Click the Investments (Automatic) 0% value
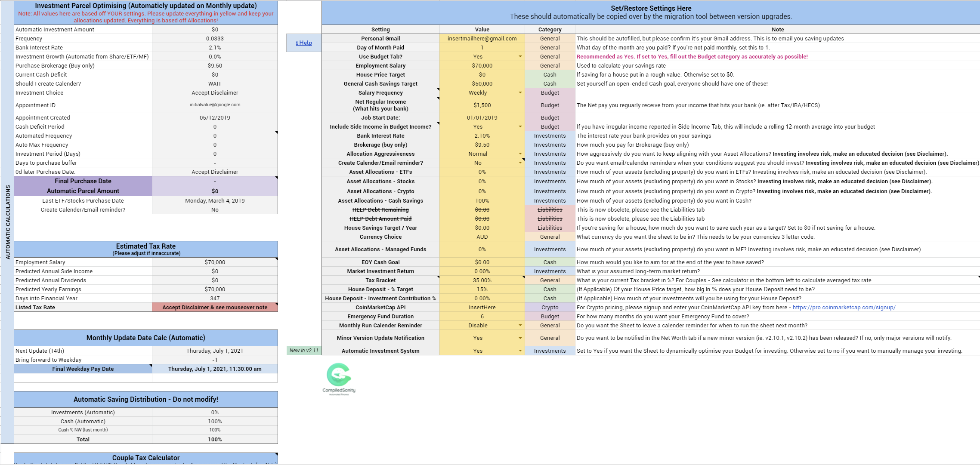980x465 pixels. 215,412
